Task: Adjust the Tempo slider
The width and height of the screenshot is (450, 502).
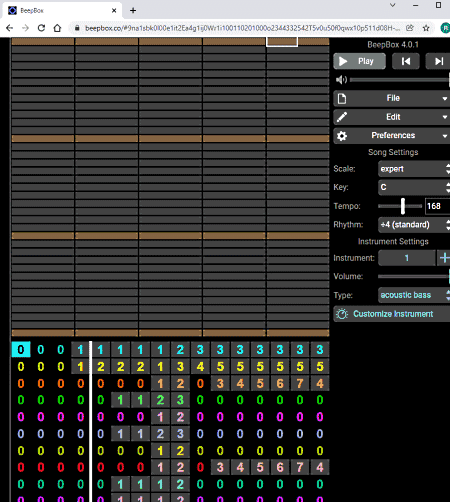Action: [x=400, y=206]
